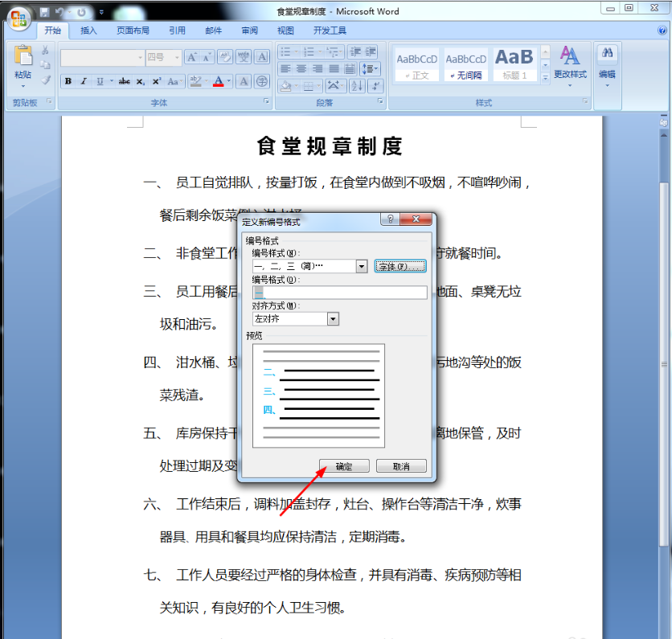Click the Save icon in quick access toolbar
This screenshot has width=672, height=639.
pos(44,12)
